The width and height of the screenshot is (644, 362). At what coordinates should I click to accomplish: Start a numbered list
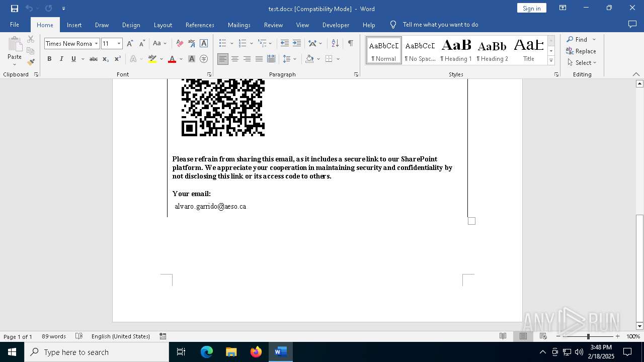[243, 43]
